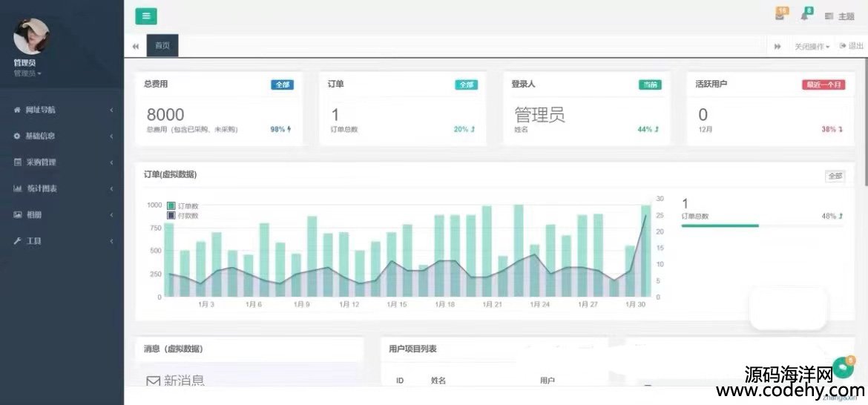
Task: Click the 全部 button in orders chart panel
Action: tap(835, 177)
